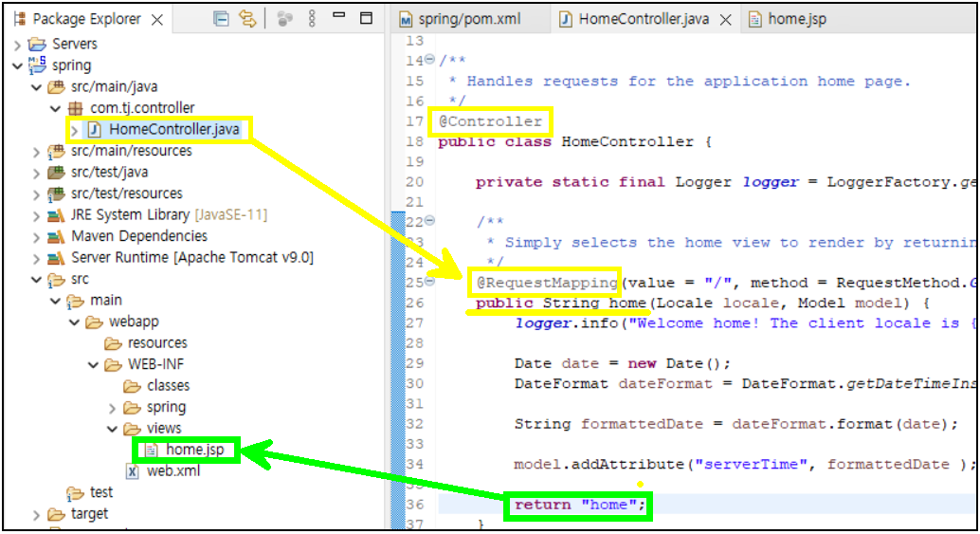Switch to the spring/pom.xml editor tab
This screenshot has height=534, width=980.
pyautogui.click(x=469, y=19)
